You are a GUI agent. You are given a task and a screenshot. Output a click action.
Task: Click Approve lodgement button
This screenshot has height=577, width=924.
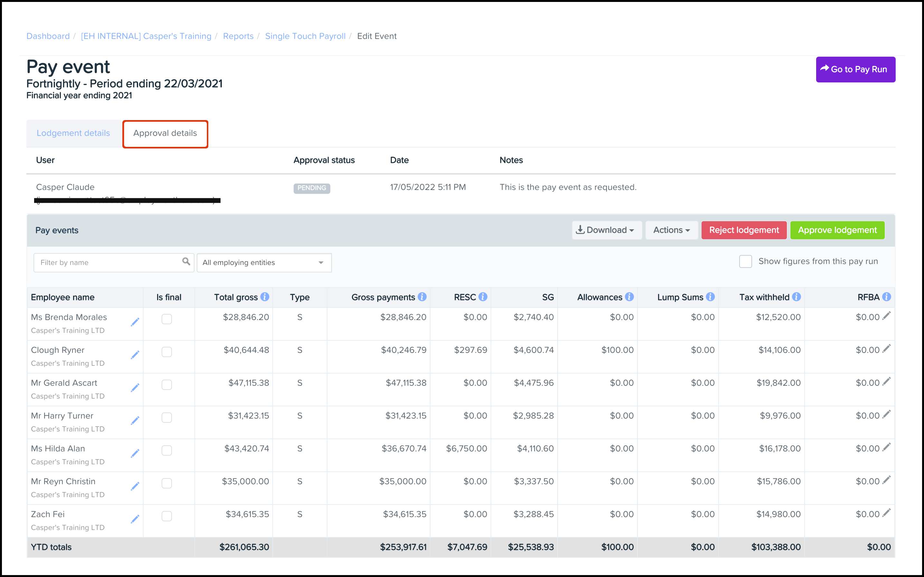(837, 230)
